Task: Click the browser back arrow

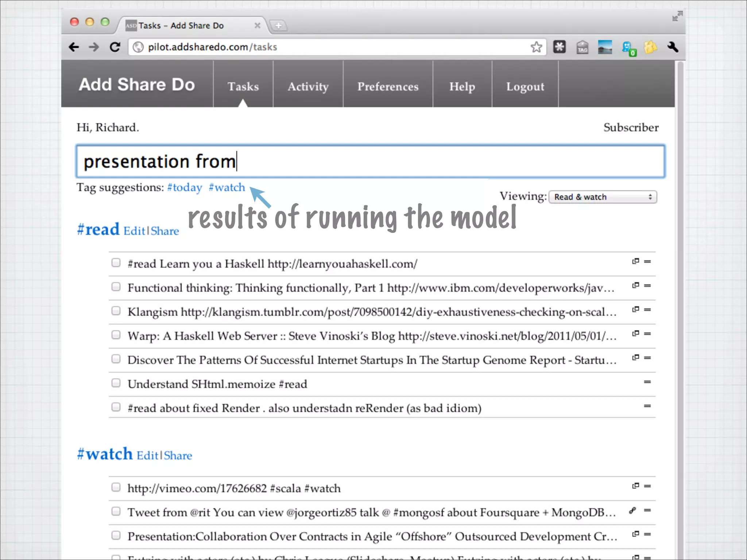Action: 74,47
